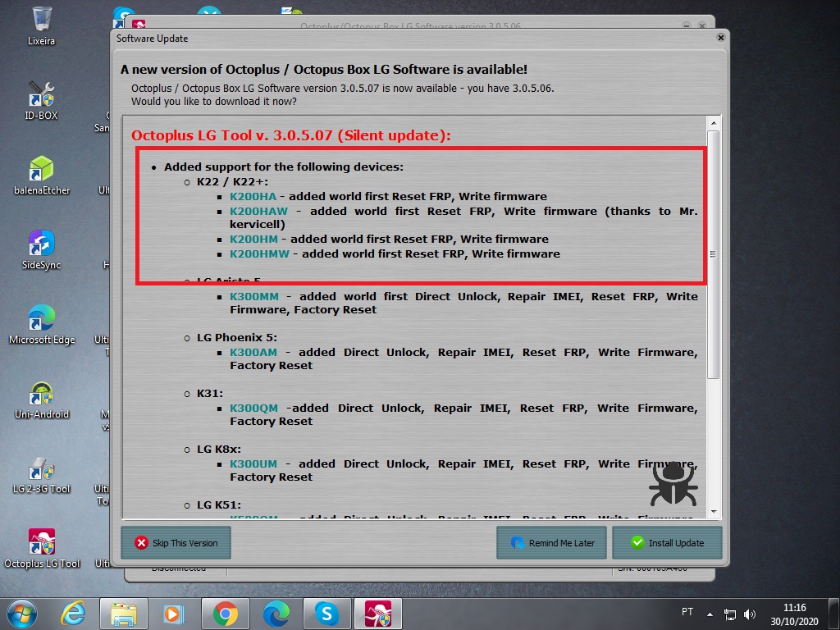
Task: Open the Lixeira recycle bin icon
Action: point(41,25)
